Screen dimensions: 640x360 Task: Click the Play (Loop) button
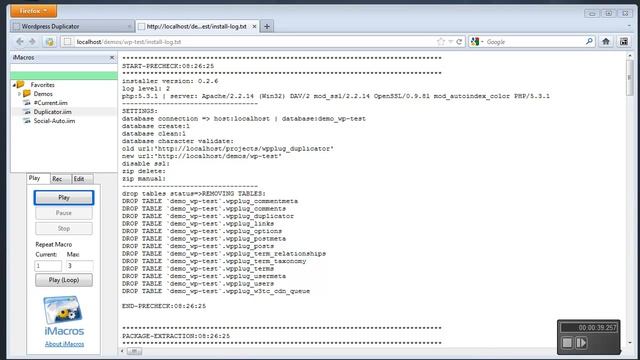64,280
